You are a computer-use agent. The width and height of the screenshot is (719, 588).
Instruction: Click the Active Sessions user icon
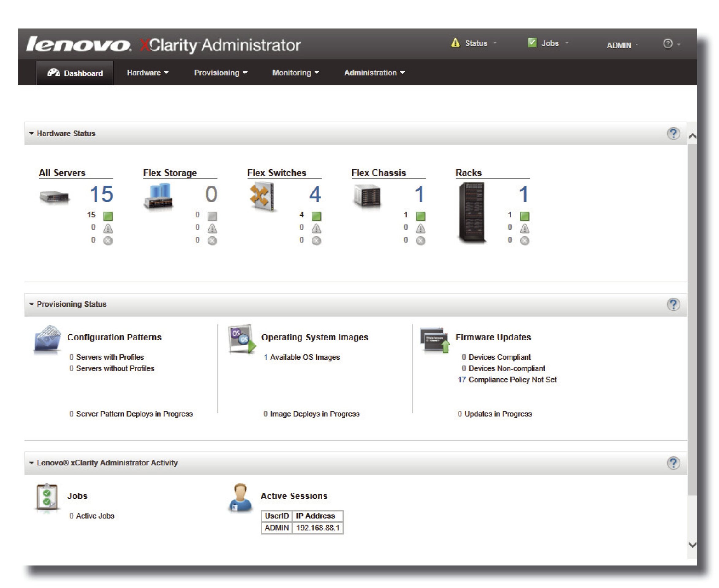[240, 497]
